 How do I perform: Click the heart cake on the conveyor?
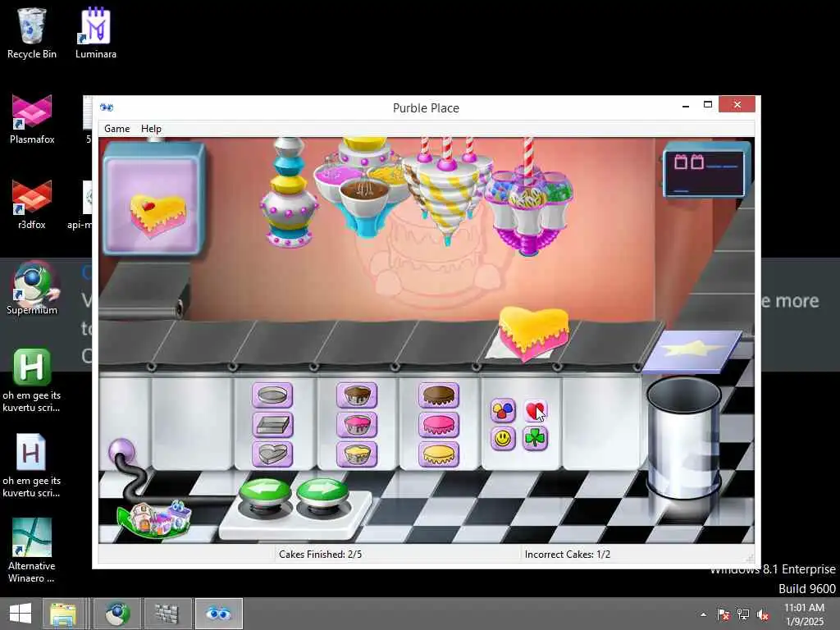point(533,333)
